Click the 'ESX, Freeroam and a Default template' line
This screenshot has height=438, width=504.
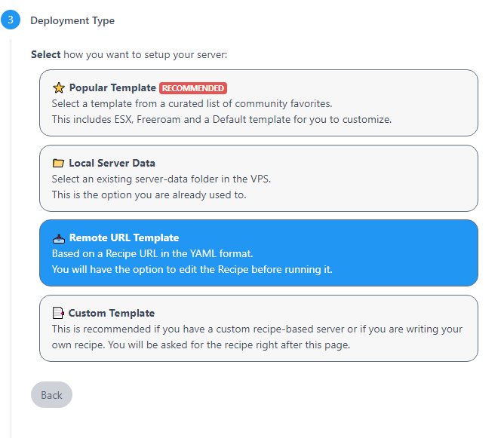222,119
